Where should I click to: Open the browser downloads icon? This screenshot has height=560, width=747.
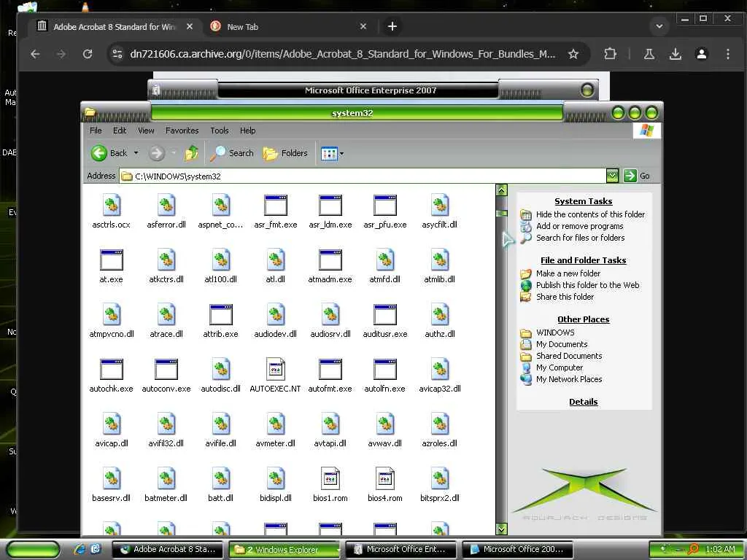point(675,54)
